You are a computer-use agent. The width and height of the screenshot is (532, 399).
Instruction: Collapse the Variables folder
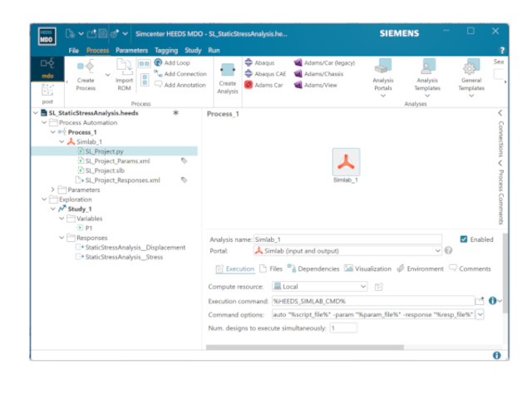click(62, 218)
